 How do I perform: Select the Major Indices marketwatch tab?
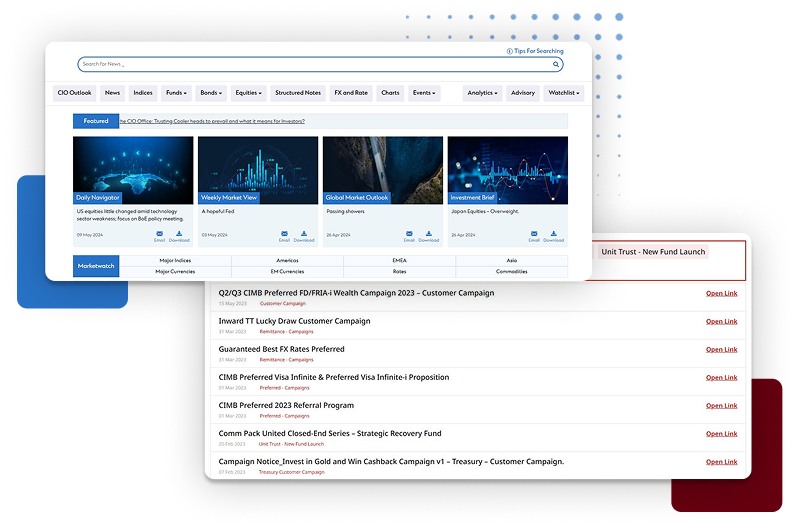175,261
